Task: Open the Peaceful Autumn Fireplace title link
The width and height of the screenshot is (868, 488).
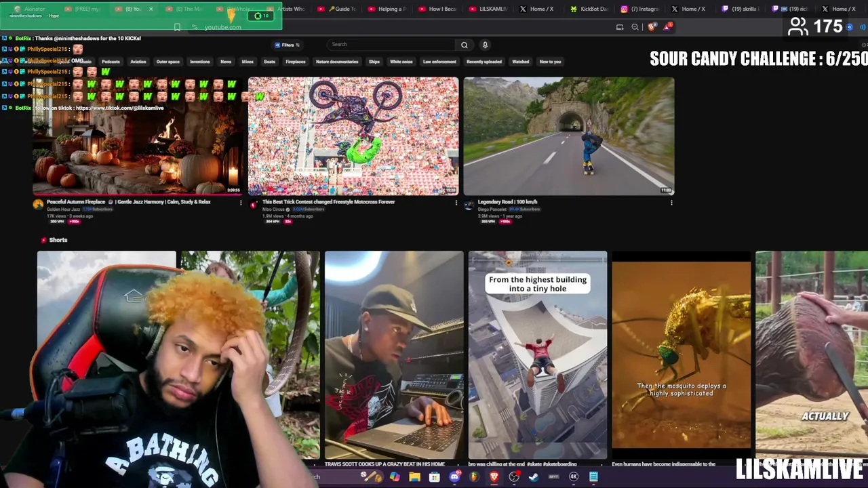Action: [129, 202]
